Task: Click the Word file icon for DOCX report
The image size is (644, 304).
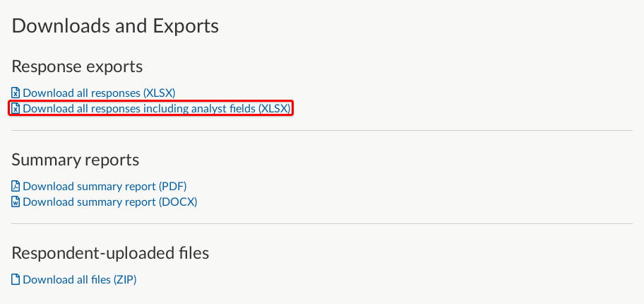Action: click(x=16, y=202)
